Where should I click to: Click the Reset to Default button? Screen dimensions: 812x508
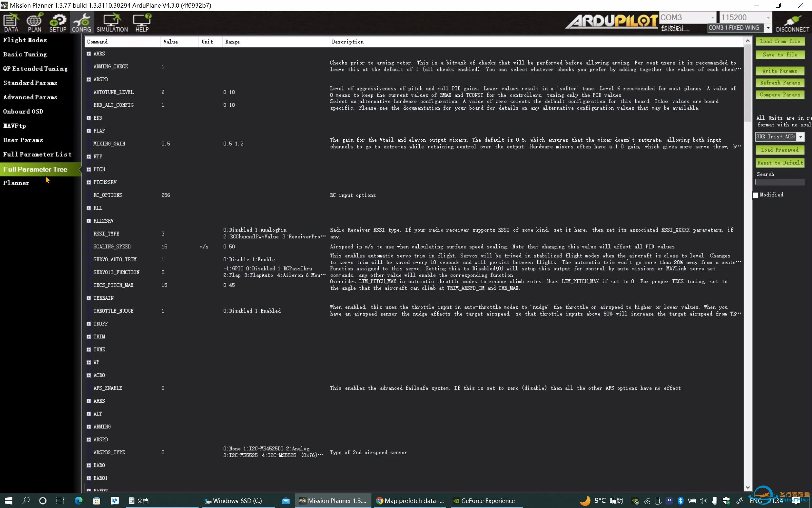[780, 163]
